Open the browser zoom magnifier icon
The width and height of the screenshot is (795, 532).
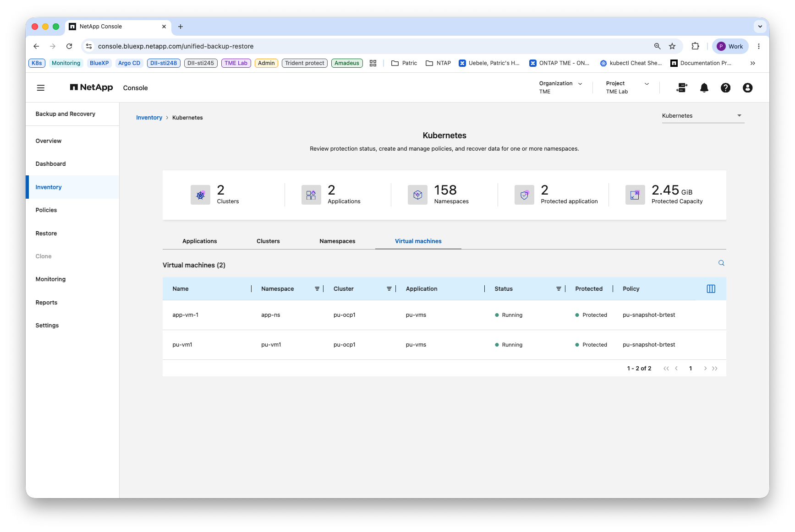(x=658, y=46)
